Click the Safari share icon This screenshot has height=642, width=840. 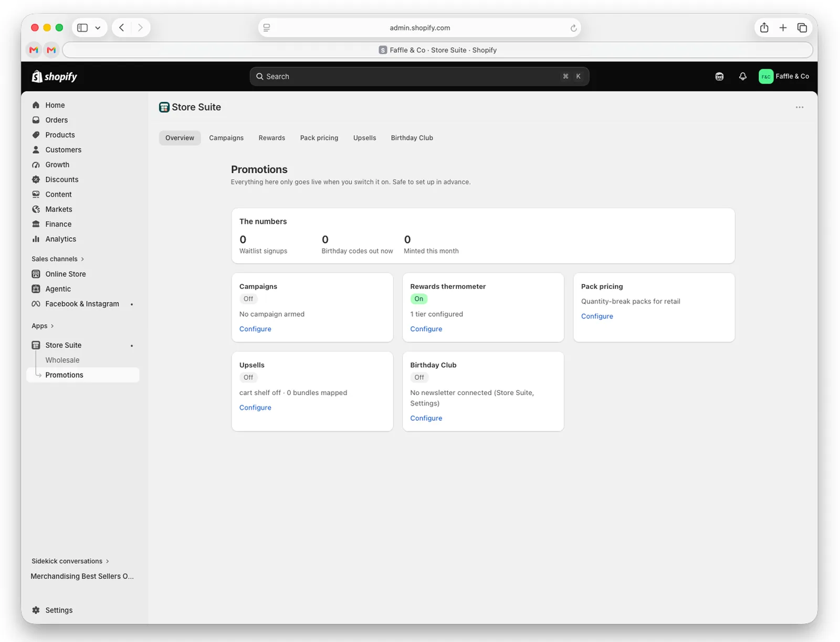[x=764, y=27]
